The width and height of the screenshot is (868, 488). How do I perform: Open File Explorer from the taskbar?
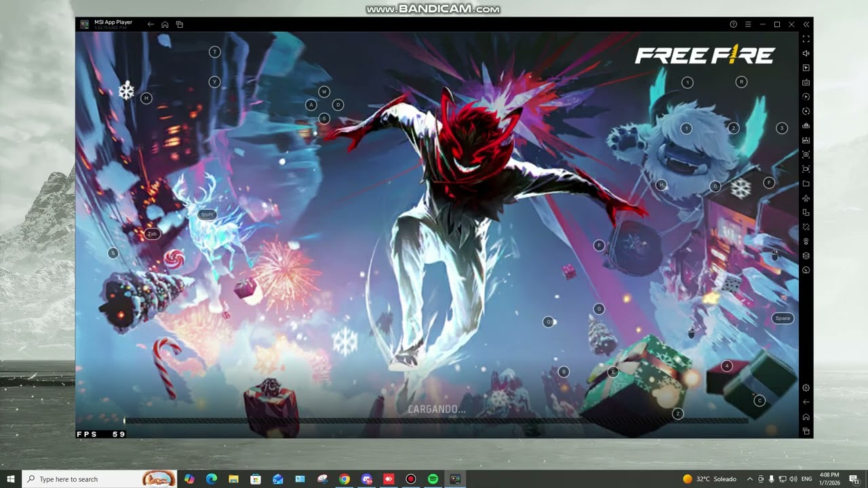[x=233, y=479]
